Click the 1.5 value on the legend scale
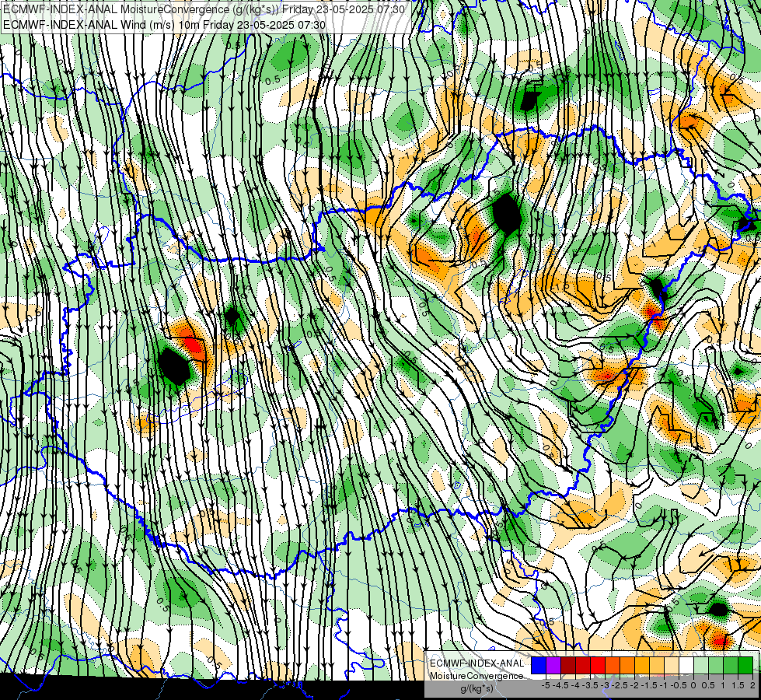The width and height of the screenshot is (761, 700). point(738,685)
